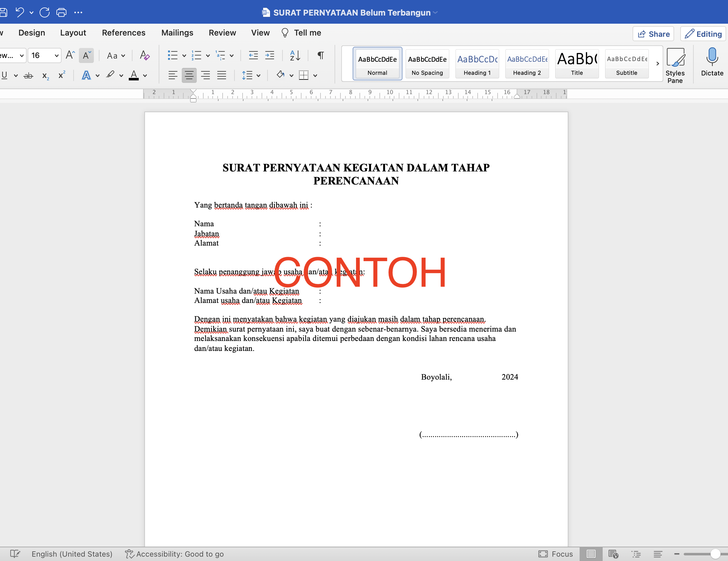Center align the text
Viewport: 728px width, 561px height.
pos(189,75)
